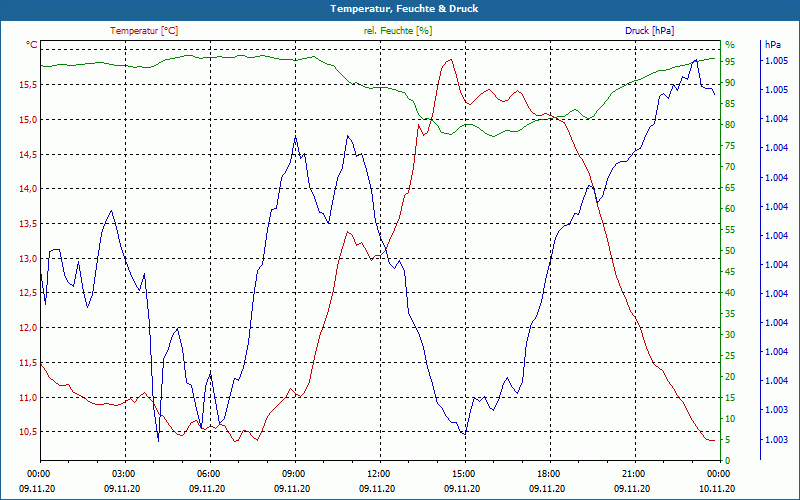Image resolution: width=800 pixels, height=500 pixels.
Task: Click the '15,5' temperature axis tick
Action: (x=28, y=85)
